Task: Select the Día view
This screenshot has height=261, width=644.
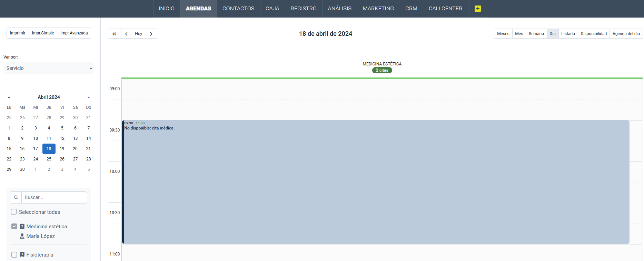Action: pos(553,34)
